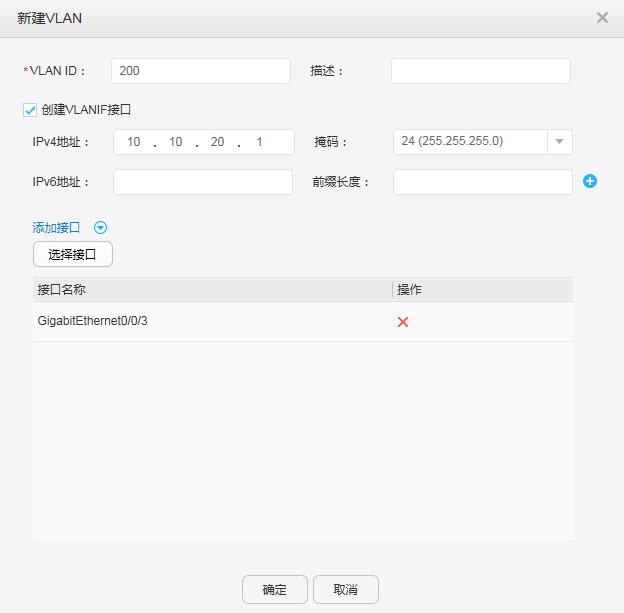This screenshot has width=624, height=613.
Task: Focus the VLAN ID field showing 200
Action: pyautogui.click(x=201, y=71)
